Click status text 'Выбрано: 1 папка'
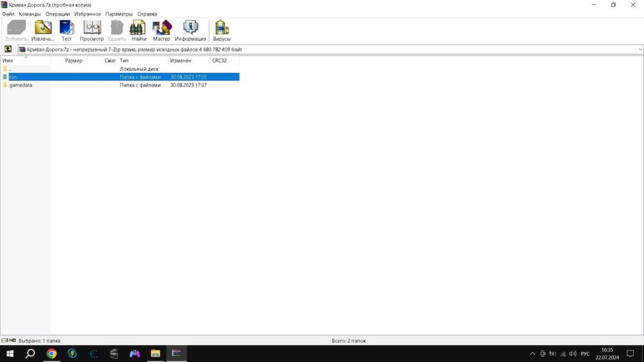 (x=39, y=341)
